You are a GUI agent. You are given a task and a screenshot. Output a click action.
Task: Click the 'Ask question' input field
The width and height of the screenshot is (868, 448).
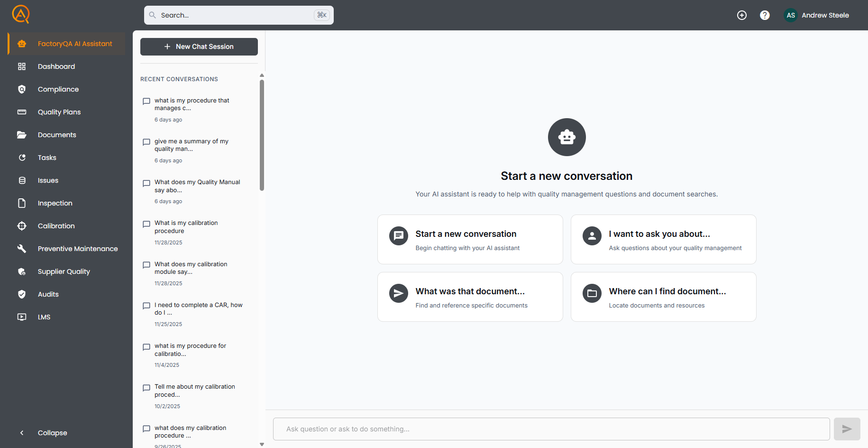point(551,429)
